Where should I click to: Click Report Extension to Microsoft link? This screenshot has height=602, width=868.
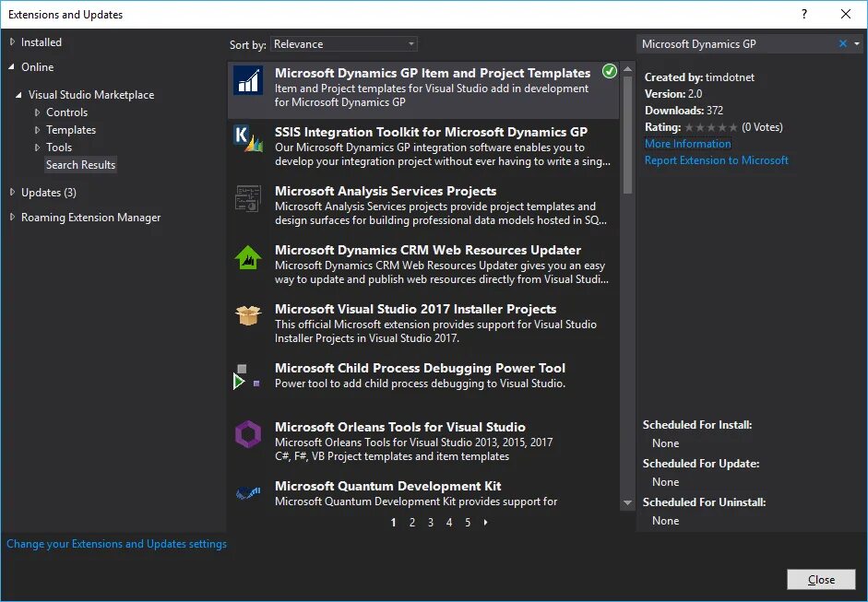[x=717, y=160]
